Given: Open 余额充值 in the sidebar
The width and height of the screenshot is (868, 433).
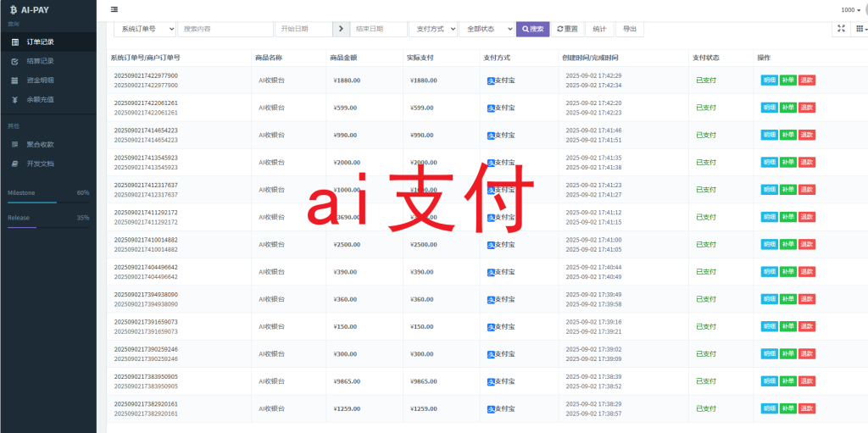Looking at the screenshot, I should pyautogui.click(x=48, y=100).
